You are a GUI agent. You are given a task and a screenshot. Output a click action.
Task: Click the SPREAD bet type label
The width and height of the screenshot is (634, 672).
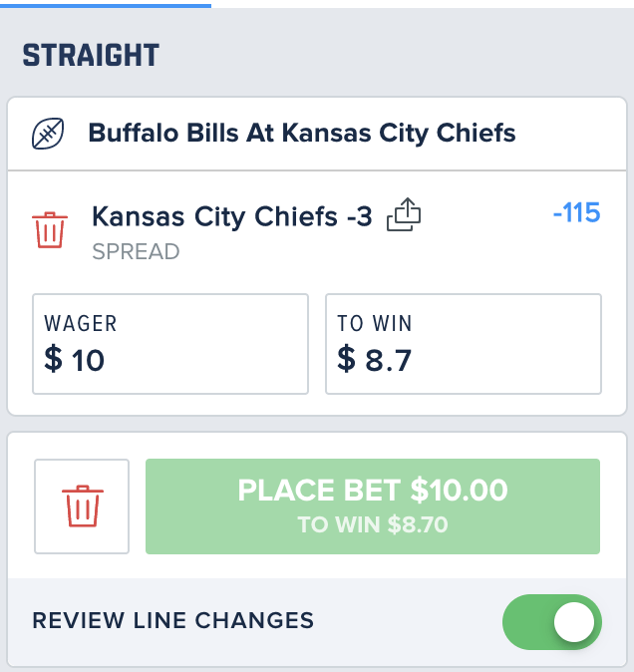click(136, 251)
